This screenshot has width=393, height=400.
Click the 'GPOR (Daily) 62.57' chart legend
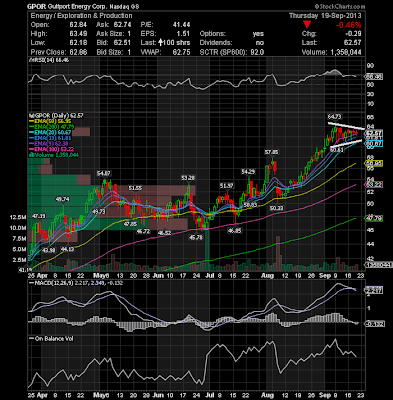[x=57, y=116]
